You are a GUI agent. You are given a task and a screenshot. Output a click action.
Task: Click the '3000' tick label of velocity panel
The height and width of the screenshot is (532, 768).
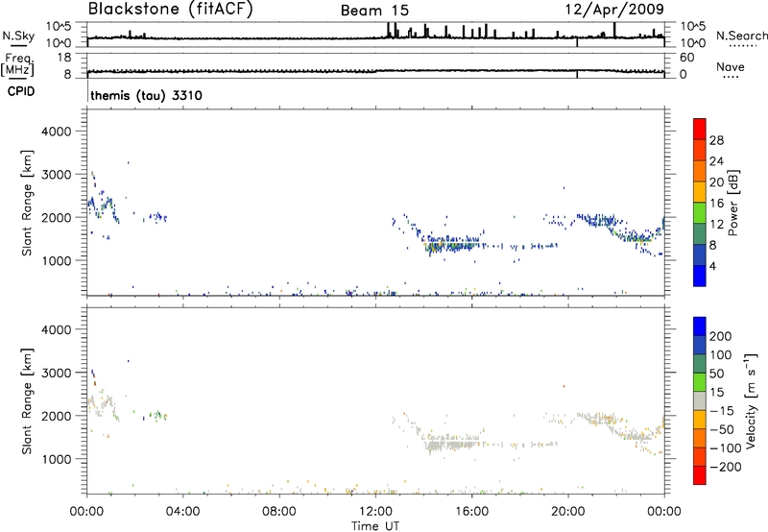click(x=56, y=373)
